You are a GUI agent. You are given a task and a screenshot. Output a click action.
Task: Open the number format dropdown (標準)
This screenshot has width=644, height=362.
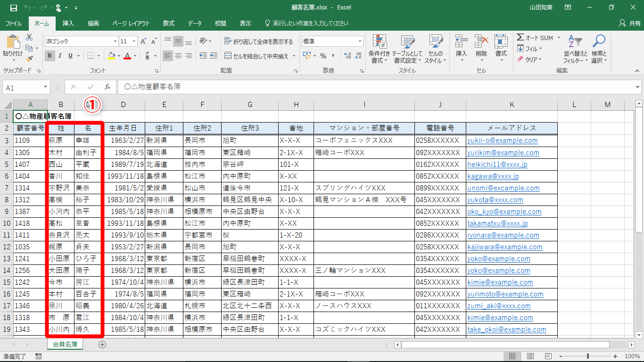pos(359,41)
